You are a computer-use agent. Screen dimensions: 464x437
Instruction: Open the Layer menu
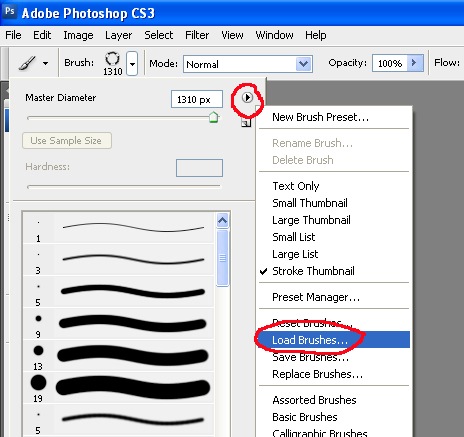[x=118, y=35]
